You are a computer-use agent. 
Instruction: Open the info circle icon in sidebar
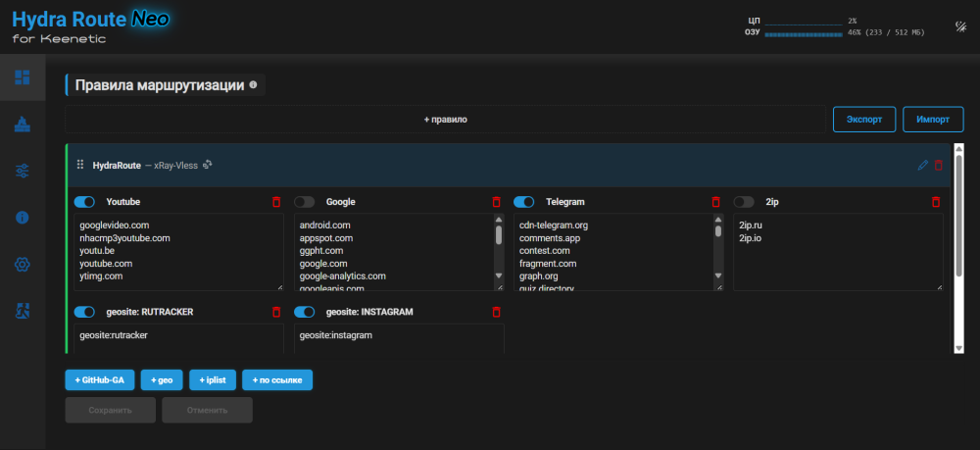(x=23, y=218)
